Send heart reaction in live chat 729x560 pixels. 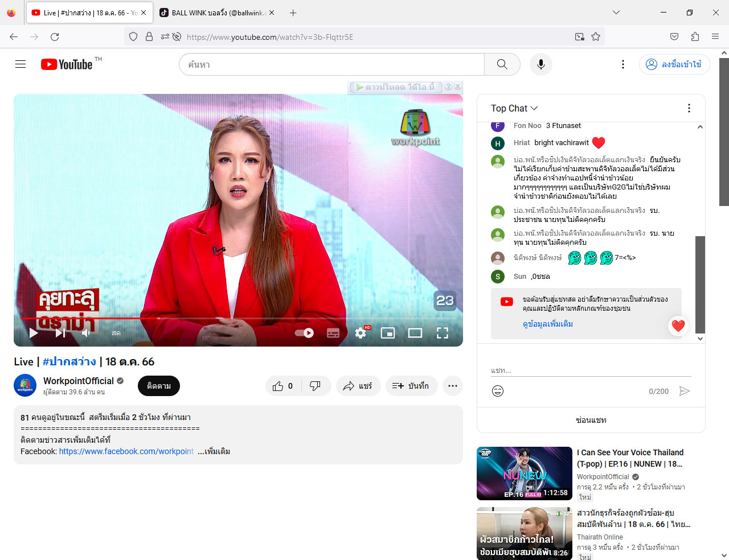coord(678,326)
